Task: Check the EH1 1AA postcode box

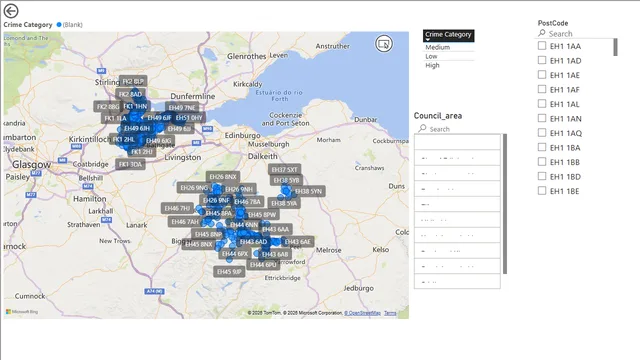Action: coord(542,46)
